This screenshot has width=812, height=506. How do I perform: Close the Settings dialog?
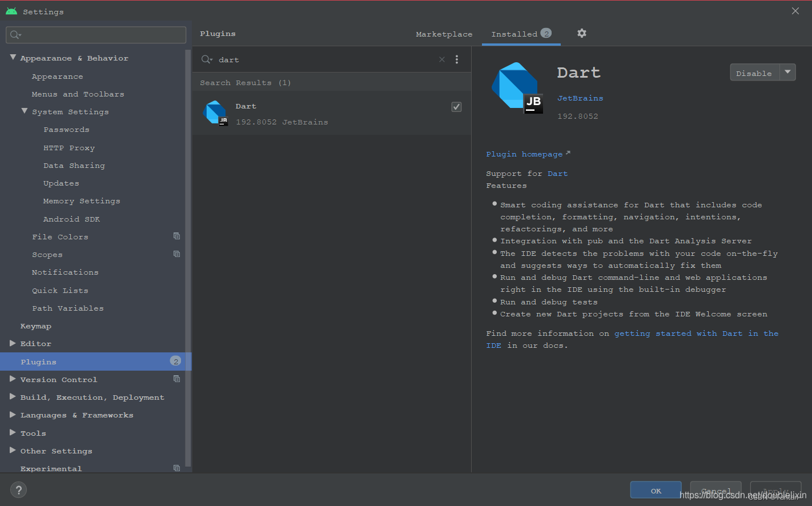795,11
